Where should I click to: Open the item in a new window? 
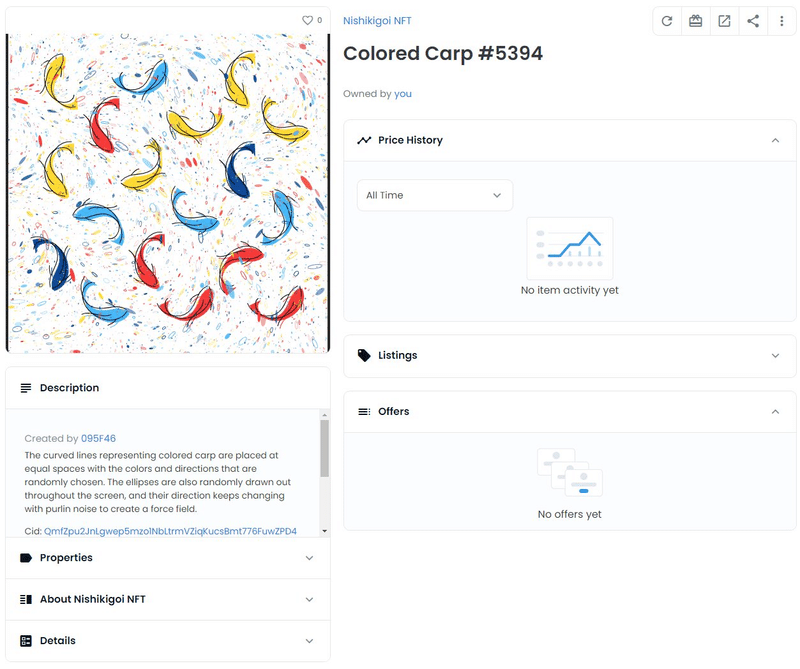pos(724,21)
